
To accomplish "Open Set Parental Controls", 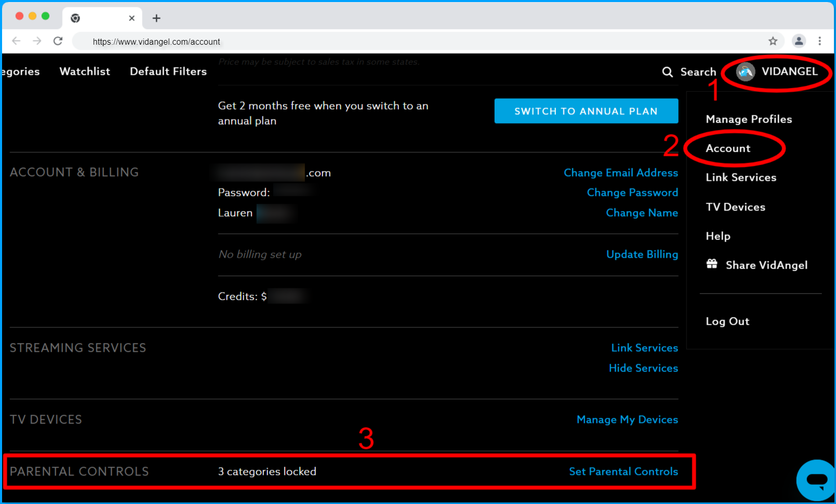I will point(624,471).
